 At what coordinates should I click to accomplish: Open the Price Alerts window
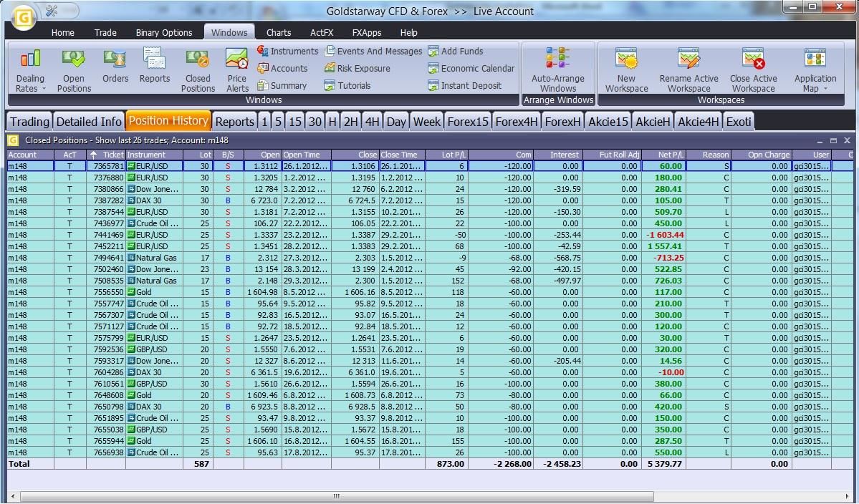coord(237,70)
